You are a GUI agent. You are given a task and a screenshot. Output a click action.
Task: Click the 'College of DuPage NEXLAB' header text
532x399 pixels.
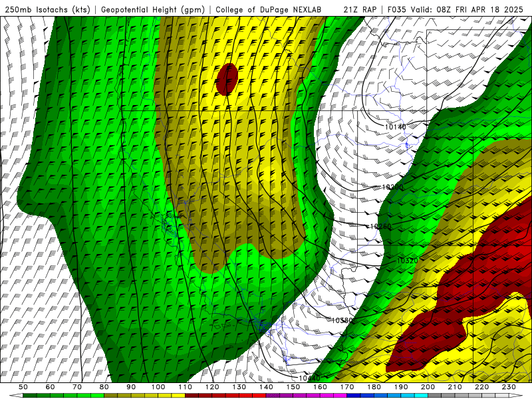(x=269, y=9)
